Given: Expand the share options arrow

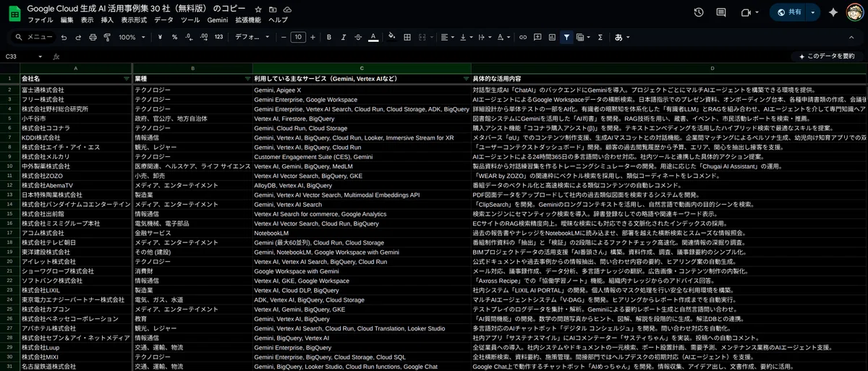Looking at the screenshot, I should tap(814, 12).
